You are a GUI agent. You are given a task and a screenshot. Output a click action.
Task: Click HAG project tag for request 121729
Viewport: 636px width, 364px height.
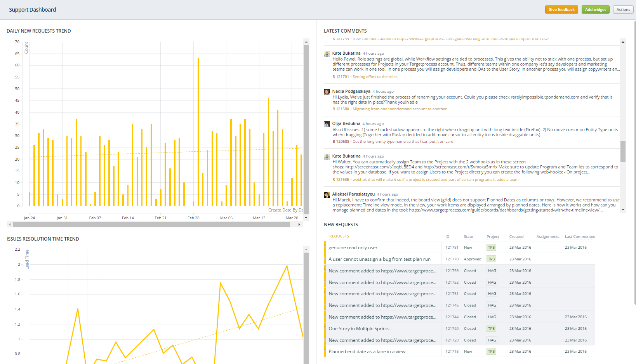(x=492, y=340)
